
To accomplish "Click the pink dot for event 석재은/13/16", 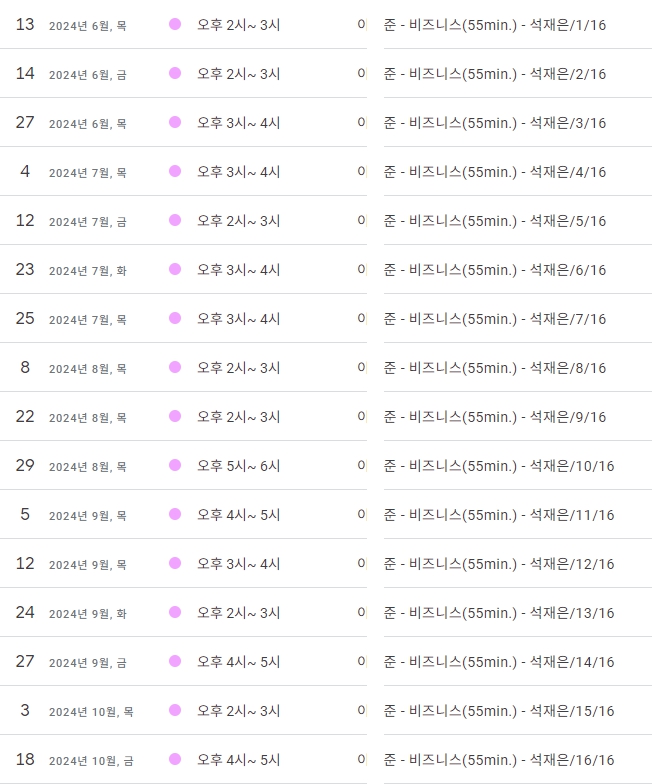I will click(175, 612).
